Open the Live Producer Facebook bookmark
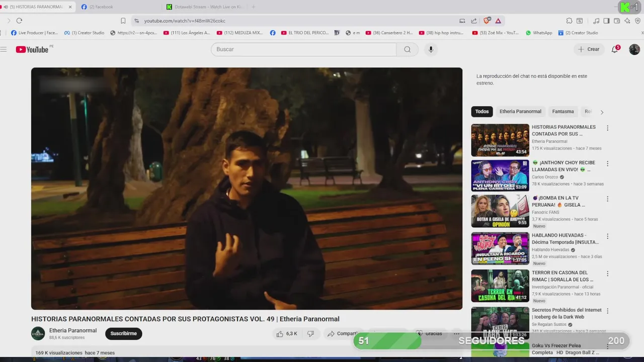This screenshot has height=362, width=644. pos(34,33)
